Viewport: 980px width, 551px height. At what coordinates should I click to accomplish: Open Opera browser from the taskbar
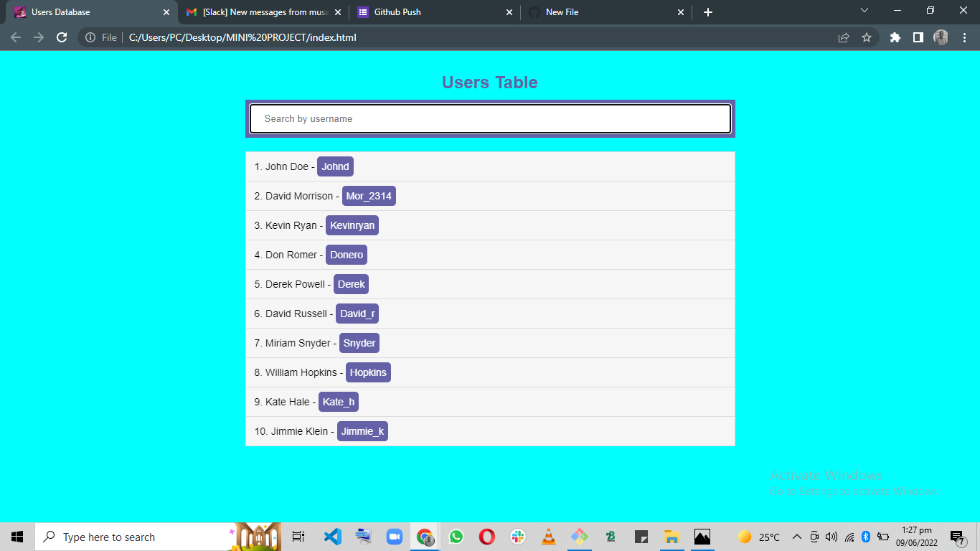pos(486,536)
